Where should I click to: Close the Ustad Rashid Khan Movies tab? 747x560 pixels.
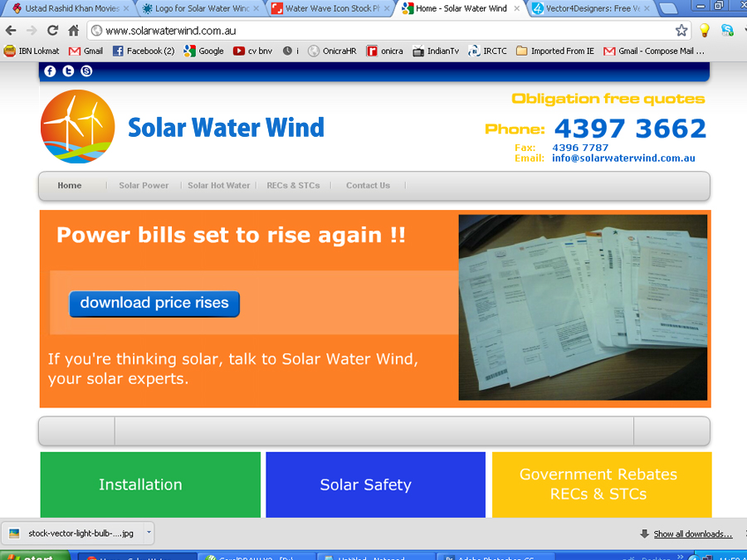[126, 8]
